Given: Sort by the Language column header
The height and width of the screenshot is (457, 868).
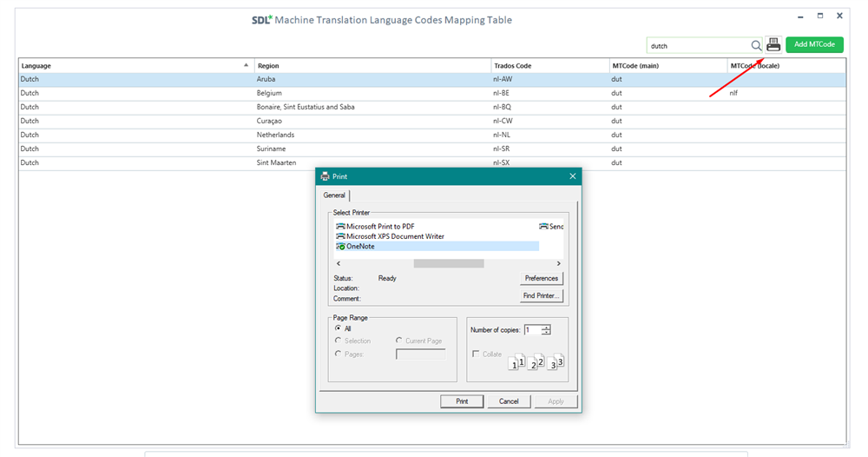Looking at the screenshot, I should 135,65.
